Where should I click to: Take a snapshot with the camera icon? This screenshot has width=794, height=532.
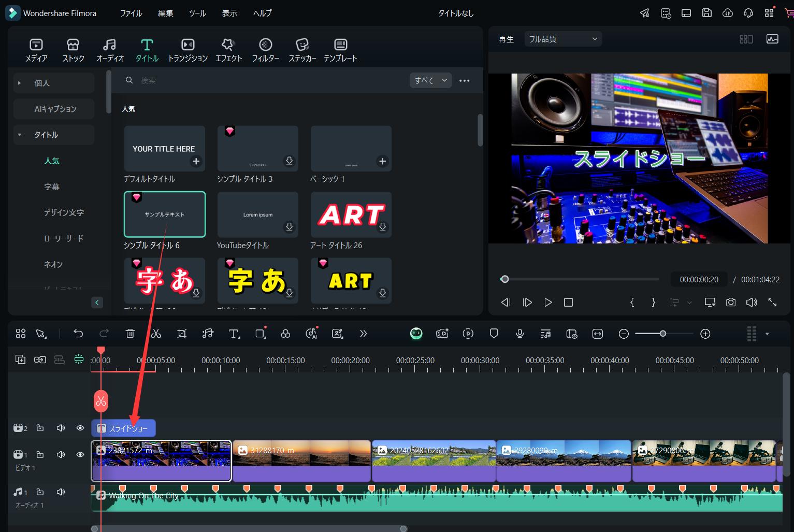(731, 302)
